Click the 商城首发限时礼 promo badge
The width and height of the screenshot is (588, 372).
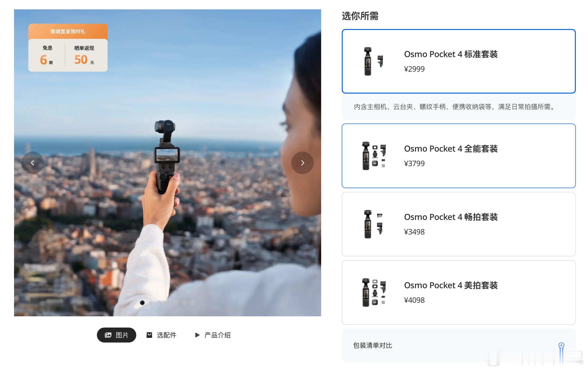pyautogui.click(x=68, y=47)
